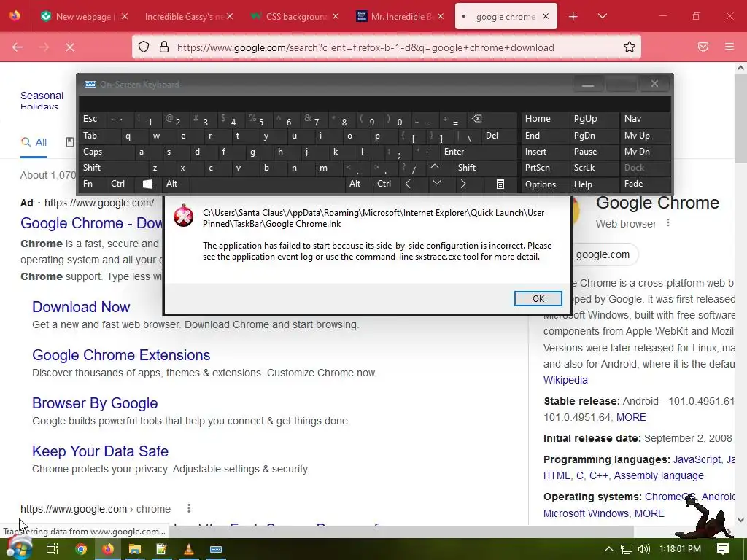This screenshot has height=560, width=747.
Task: Open volume control in system tray
Action: point(643,549)
